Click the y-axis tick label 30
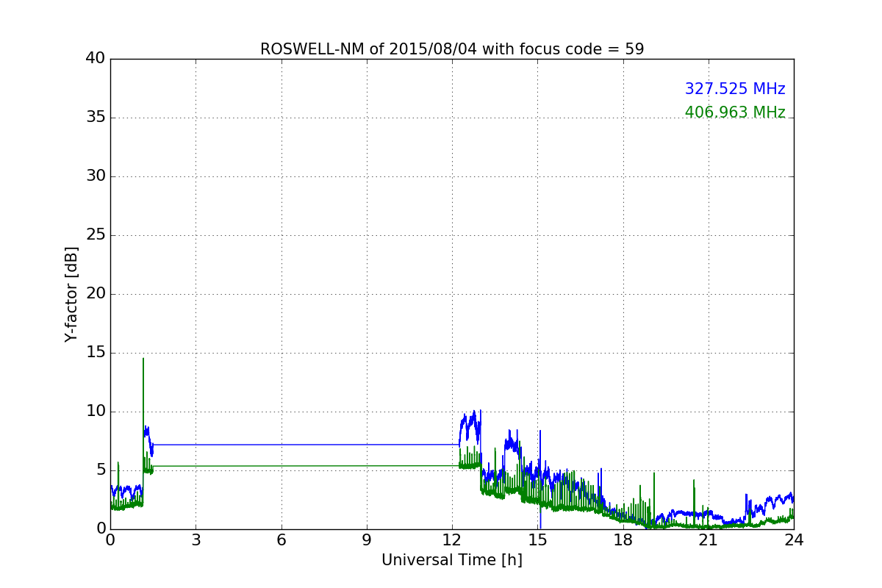882x588 pixels. click(96, 176)
